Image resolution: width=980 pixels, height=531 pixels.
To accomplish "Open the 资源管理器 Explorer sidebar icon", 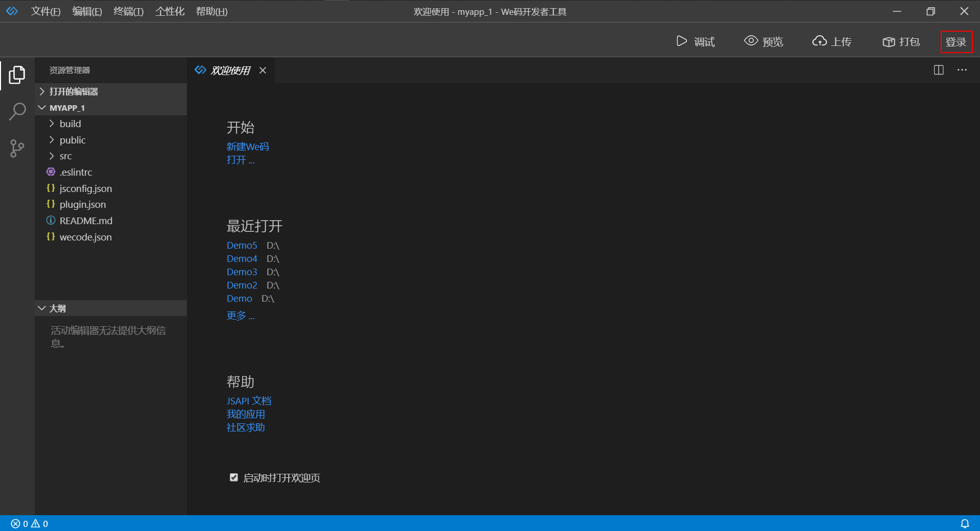I will tap(17, 75).
